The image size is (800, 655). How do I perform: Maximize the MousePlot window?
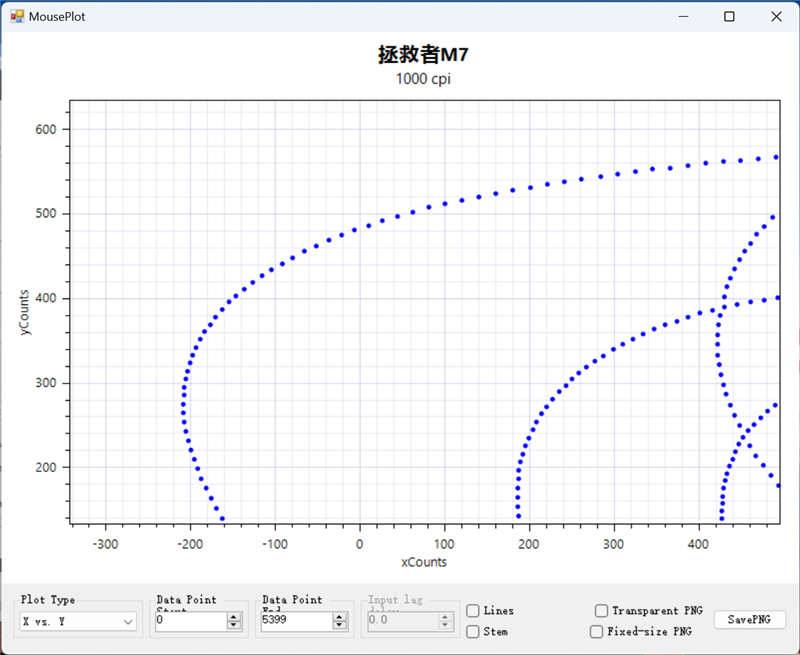click(x=731, y=17)
